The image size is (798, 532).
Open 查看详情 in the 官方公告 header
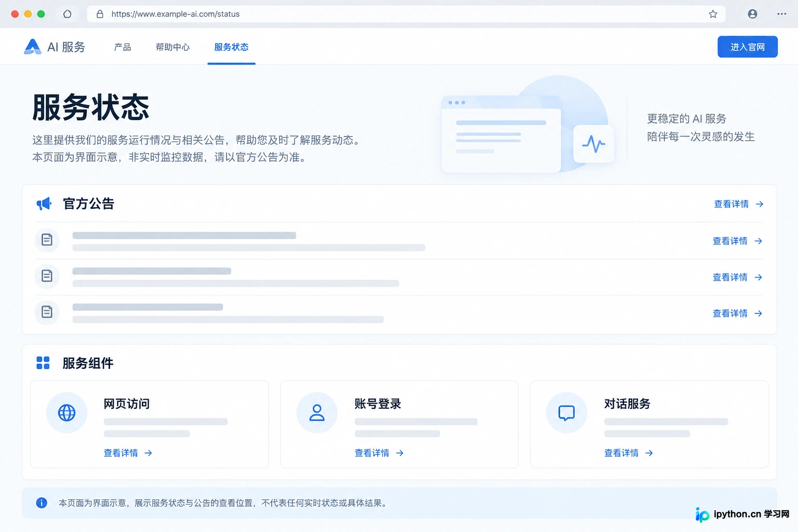pos(739,204)
